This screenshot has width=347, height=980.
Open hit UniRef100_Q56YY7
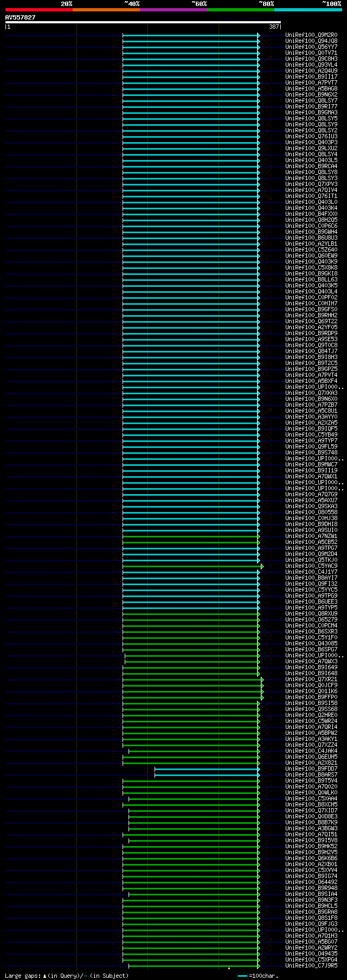point(311,47)
